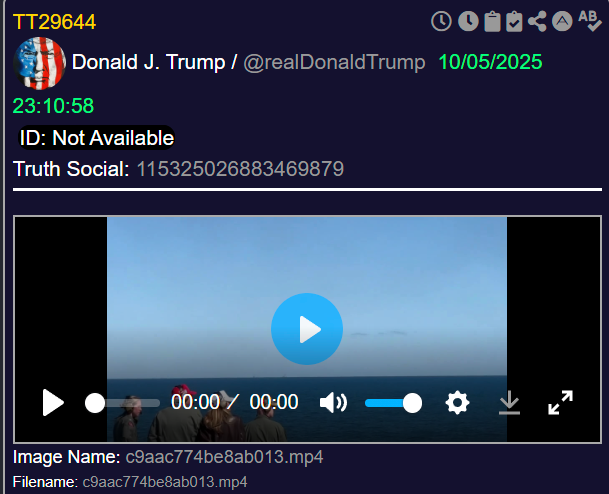Mute the video with speaker icon

(x=333, y=403)
